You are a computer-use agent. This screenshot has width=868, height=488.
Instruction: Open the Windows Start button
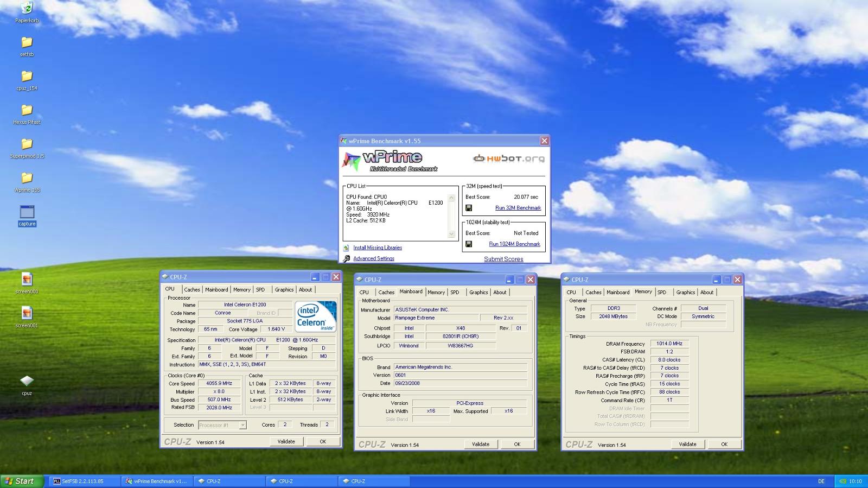click(22, 481)
